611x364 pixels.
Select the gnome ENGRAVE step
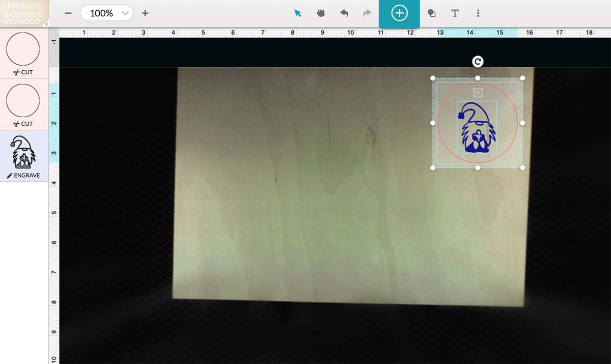(x=24, y=156)
